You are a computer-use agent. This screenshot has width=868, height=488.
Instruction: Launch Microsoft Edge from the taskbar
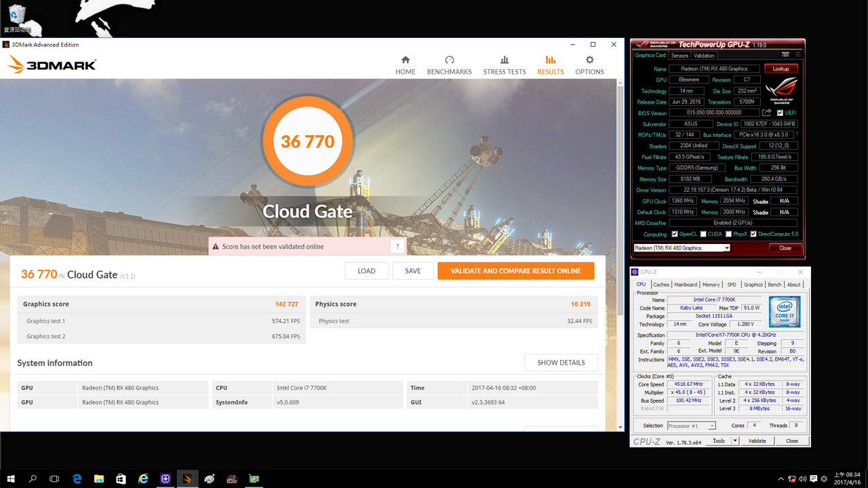[x=77, y=479]
